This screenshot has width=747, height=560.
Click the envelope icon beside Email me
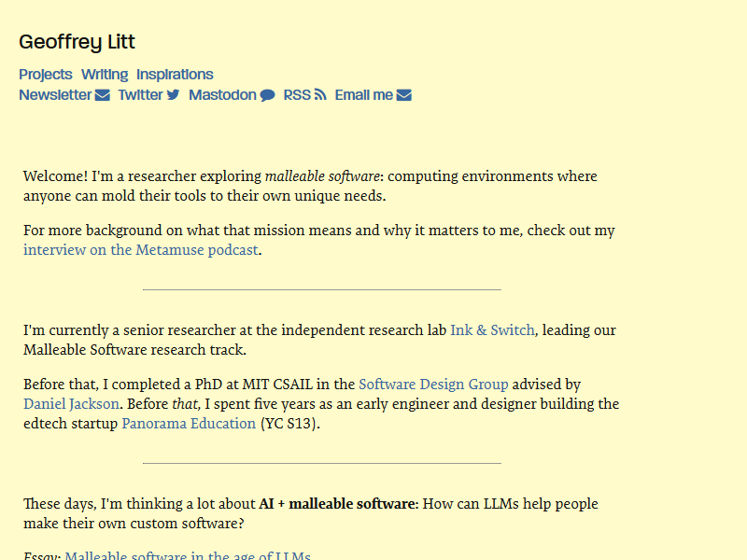pos(404,95)
